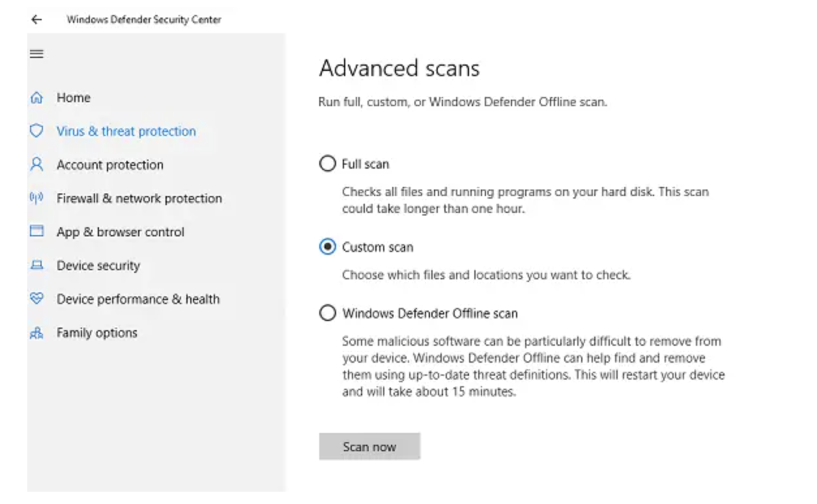
Task: Click the 'Some malicious software can be' description
Action: click(x=534, y=367)
